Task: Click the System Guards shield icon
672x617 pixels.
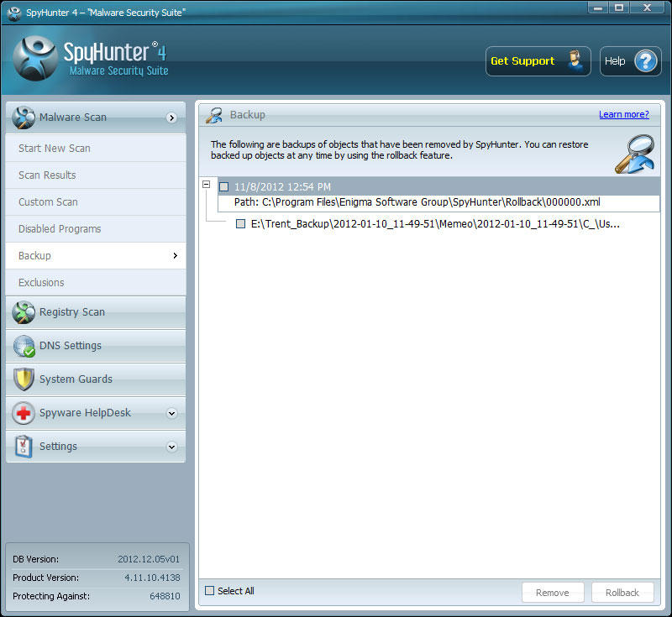Action: coord(24,379)
